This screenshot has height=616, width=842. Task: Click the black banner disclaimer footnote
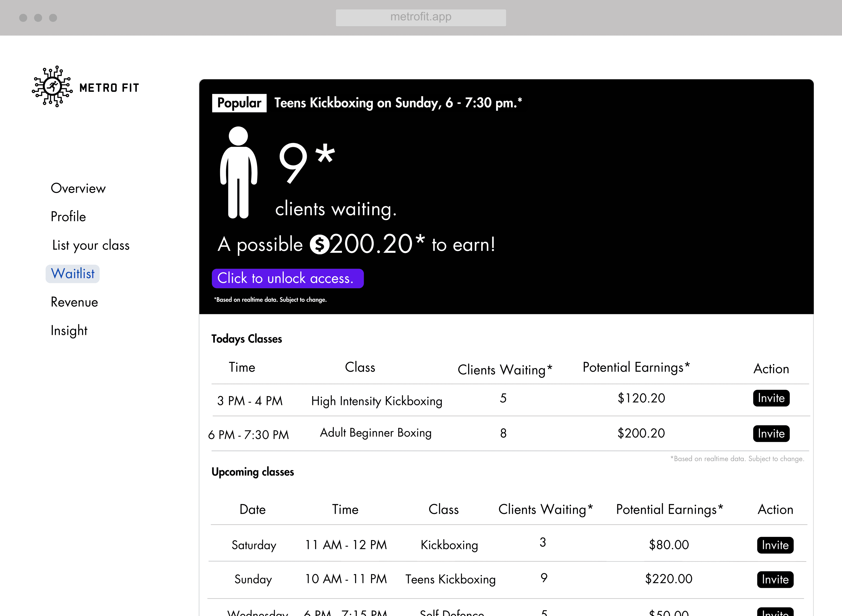pos(270,300)
